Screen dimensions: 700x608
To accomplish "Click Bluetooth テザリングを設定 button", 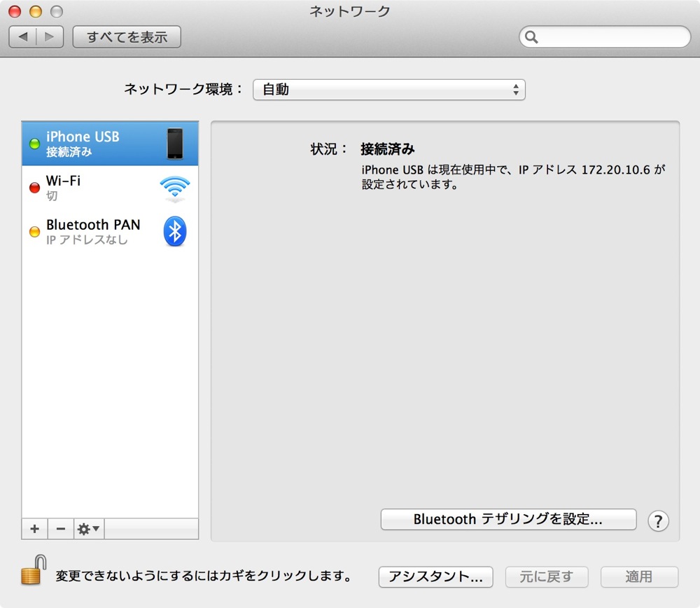I will click(x=508, y=519).
